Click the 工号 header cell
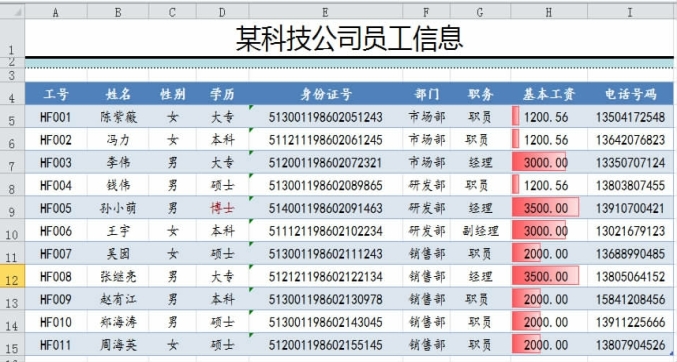This screenshot has height=362, width=677. (56, 94)
